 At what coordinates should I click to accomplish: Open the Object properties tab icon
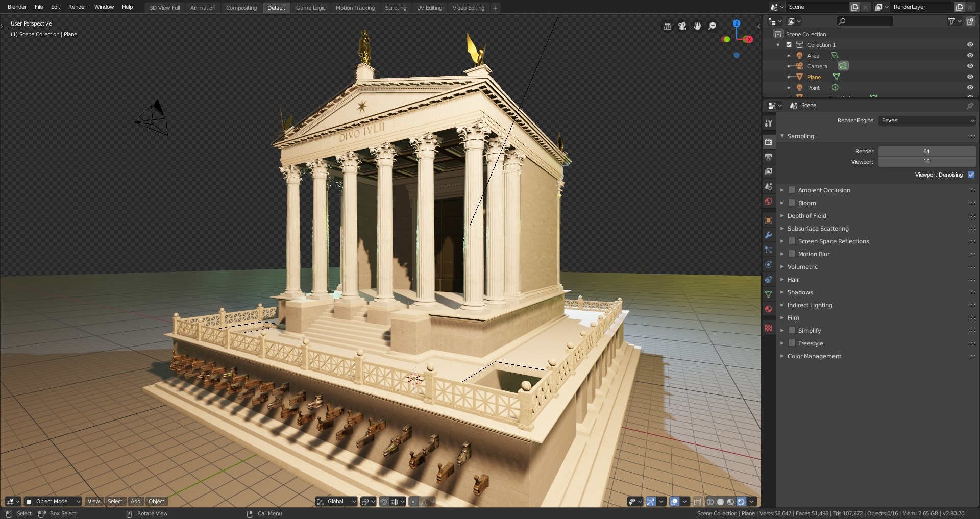[x=768, y=220]
